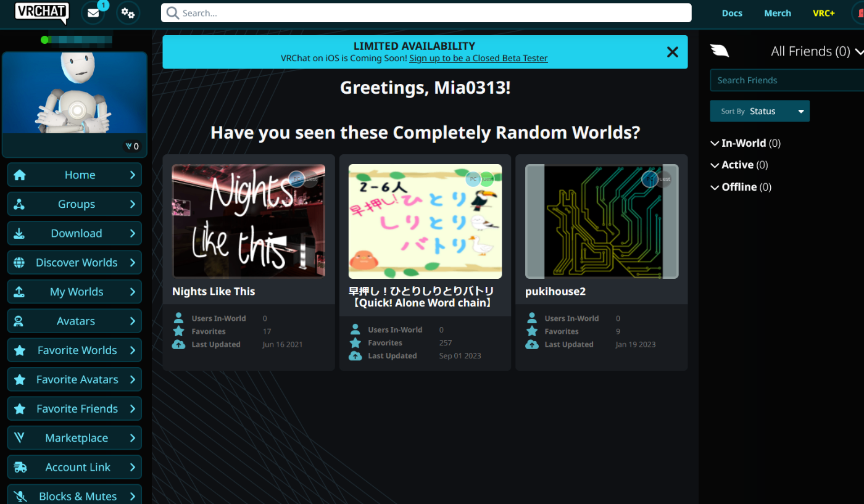Open the VRC+ link in top bar
This screenshot has height=504, width=864.
click(x=824, y=13)
